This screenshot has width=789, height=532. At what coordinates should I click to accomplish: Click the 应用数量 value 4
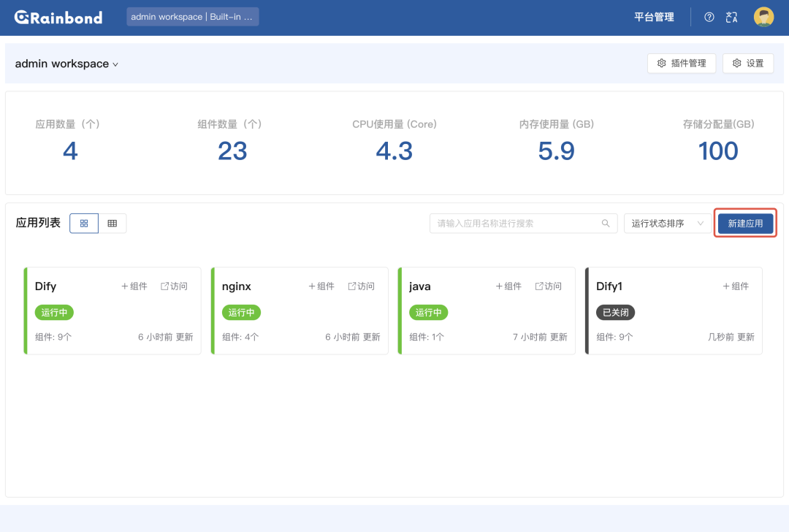click(x=70, y=151)
